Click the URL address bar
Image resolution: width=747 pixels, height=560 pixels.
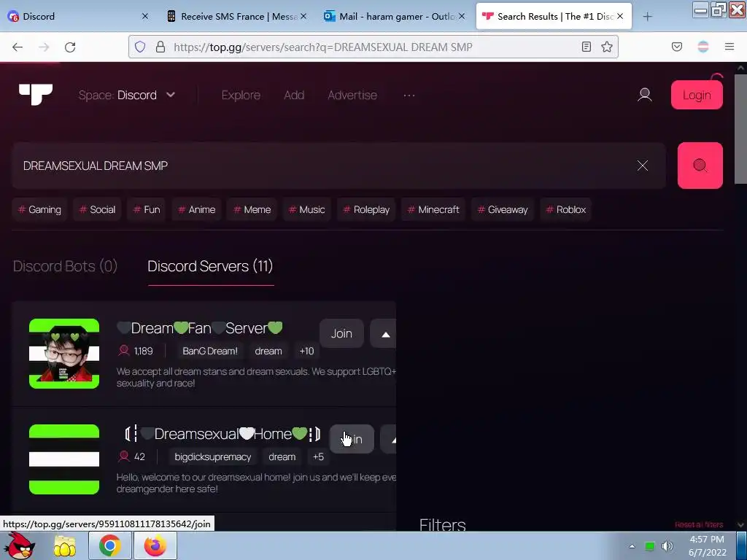pos(373,47)
